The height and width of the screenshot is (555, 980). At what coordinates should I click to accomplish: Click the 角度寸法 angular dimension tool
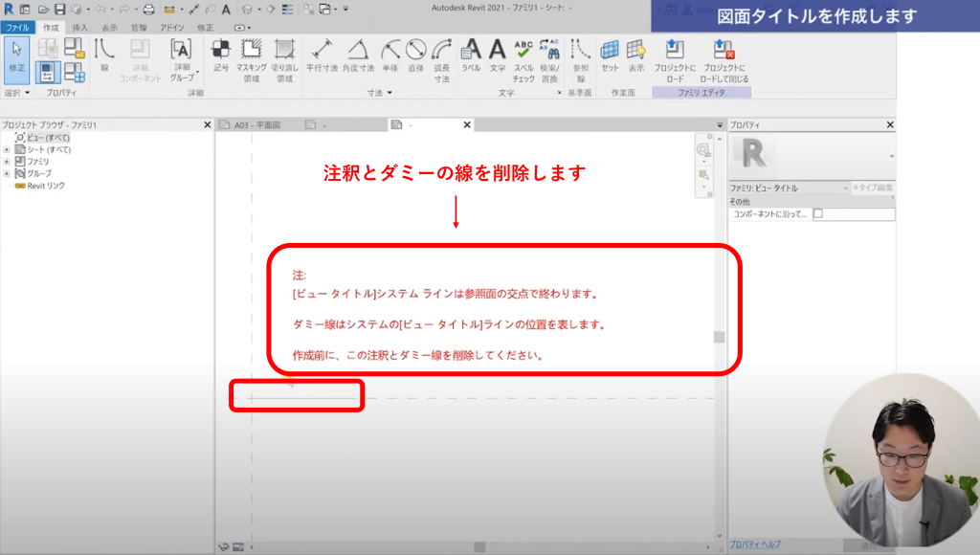pos(357,59)
